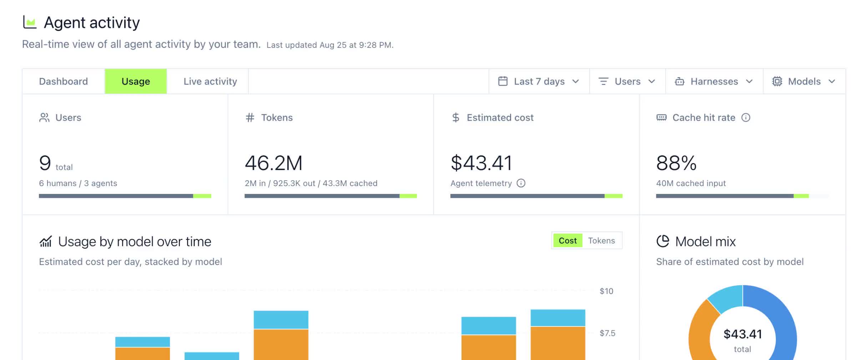Click the calendar icon beside Last 7 days
Image resolution: width=868 pixels, height=360 pixels.
pyautogui.click(x=503, y=81)
